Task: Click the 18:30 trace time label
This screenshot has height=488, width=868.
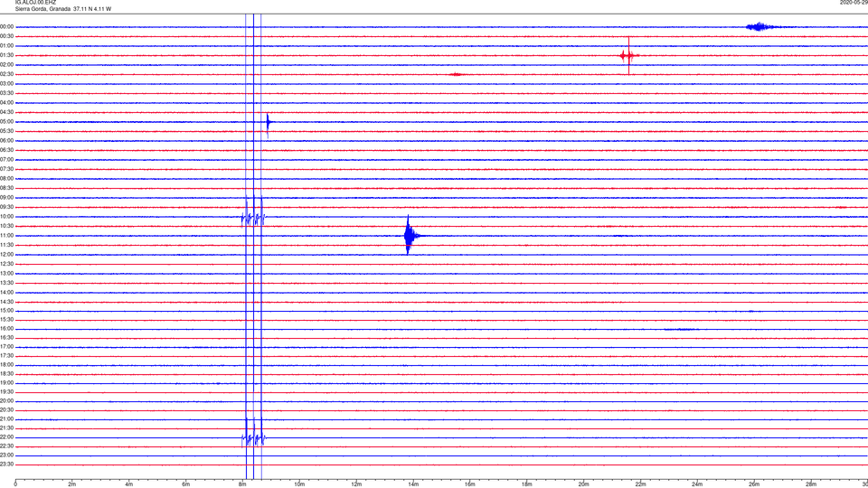Action: click(x=7, y=374)
